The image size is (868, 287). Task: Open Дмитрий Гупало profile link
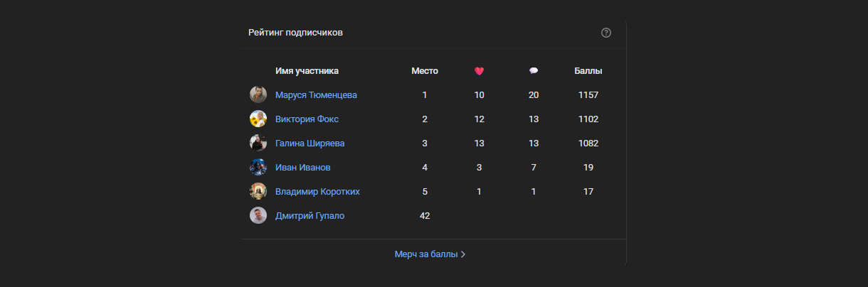click(x=309, y=216)
